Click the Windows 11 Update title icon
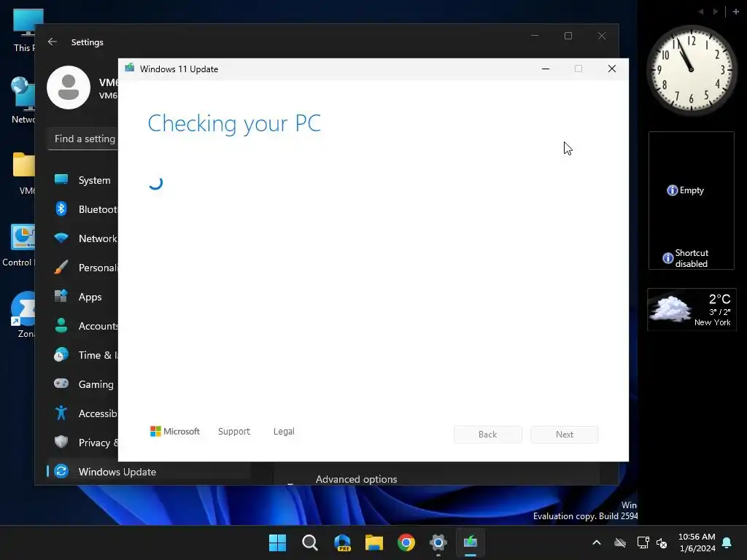The image size is (747, 560). click(x=130, y=69)
